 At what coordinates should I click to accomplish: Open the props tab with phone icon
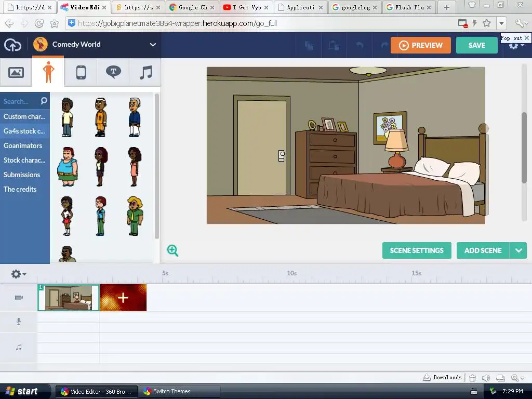click(81, 72)
